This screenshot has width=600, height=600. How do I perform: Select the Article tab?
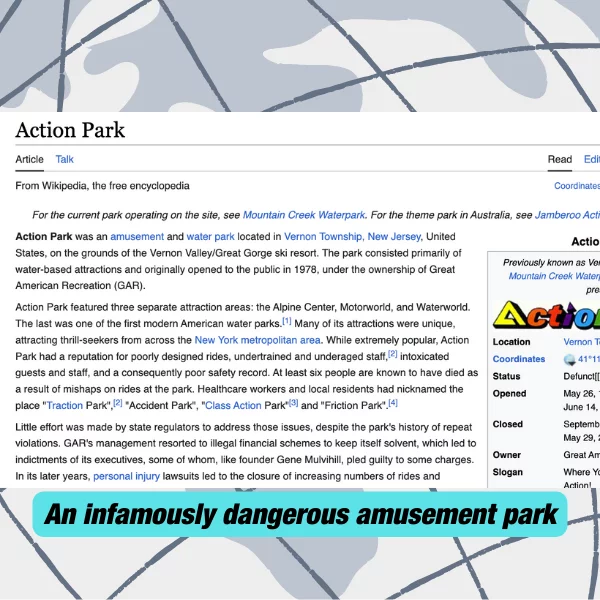(29, 159)
